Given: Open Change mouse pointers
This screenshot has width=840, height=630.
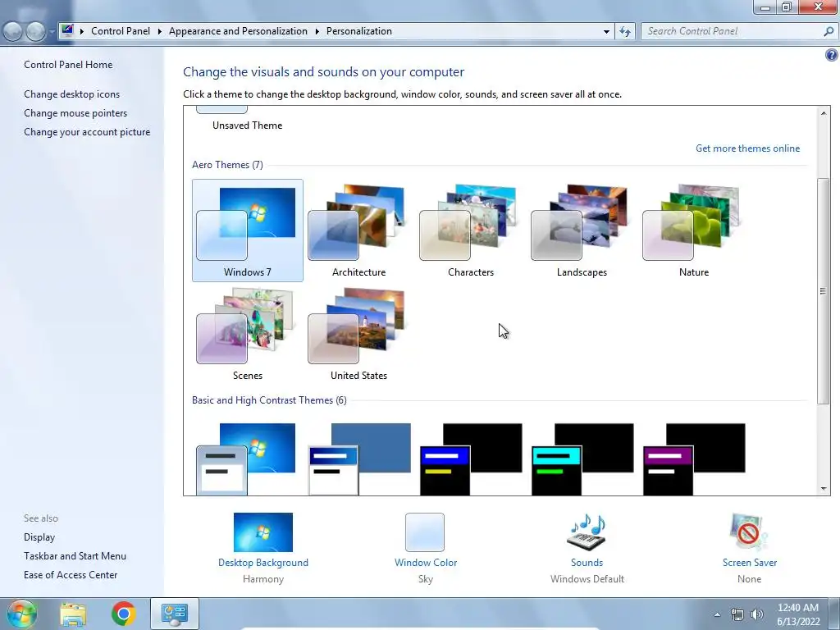Looking at the screenshot, I should pyautogui.click(x=75, y=113).
